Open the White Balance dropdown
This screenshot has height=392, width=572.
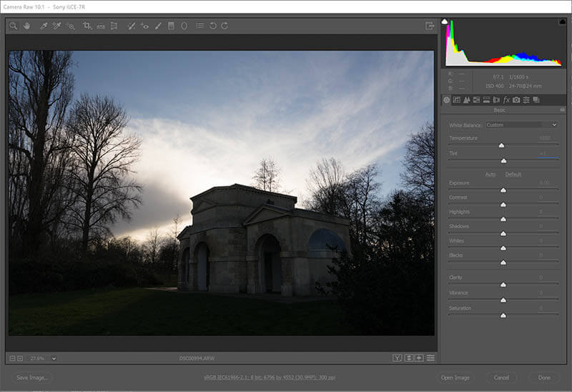pos(522,125)
